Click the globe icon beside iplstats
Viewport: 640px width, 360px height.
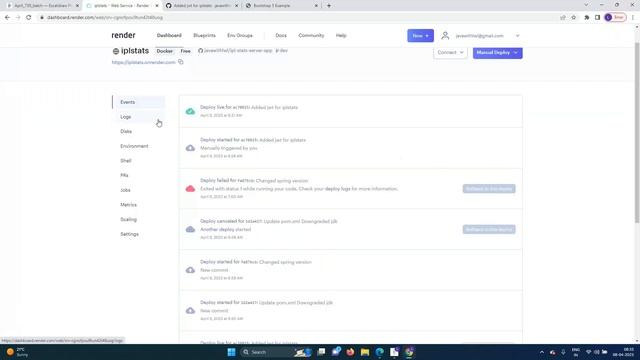click(116, 51)
